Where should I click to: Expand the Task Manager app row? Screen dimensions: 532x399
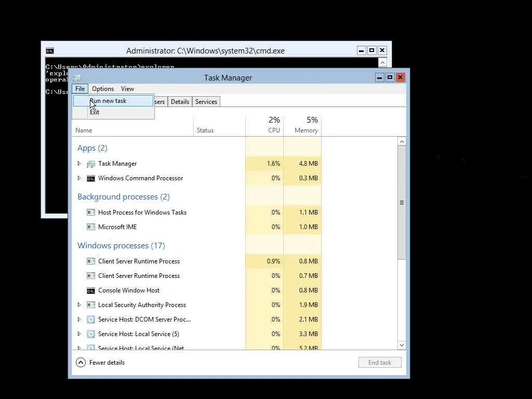[x=79, y=164]
